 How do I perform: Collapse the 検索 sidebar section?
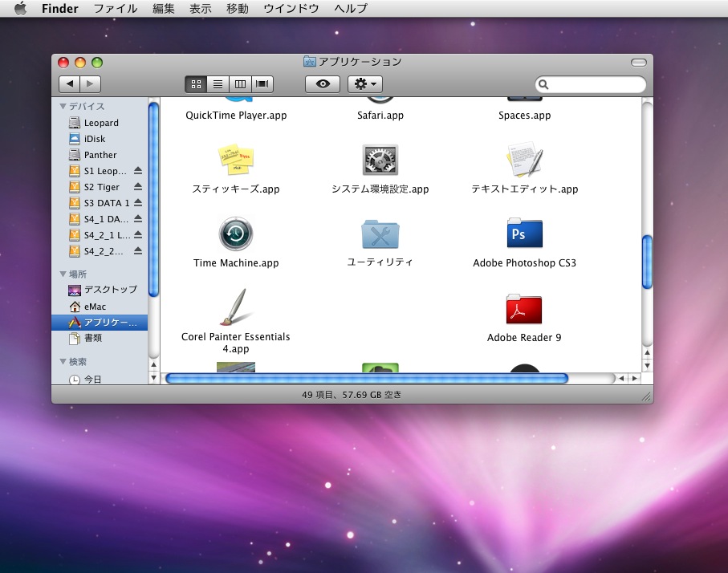63,361
